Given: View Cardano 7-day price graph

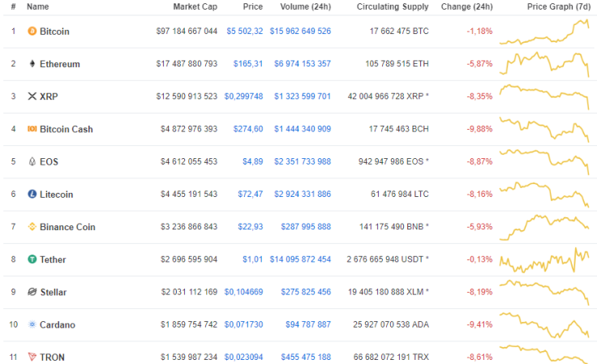Looking at the screenshot, I should tap(544, 325).
